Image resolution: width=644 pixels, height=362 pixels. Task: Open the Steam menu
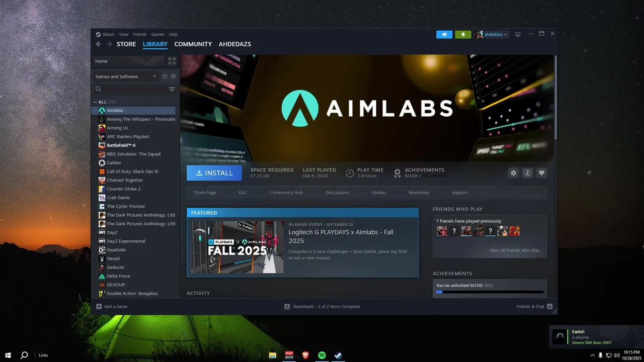pos(105,34)
